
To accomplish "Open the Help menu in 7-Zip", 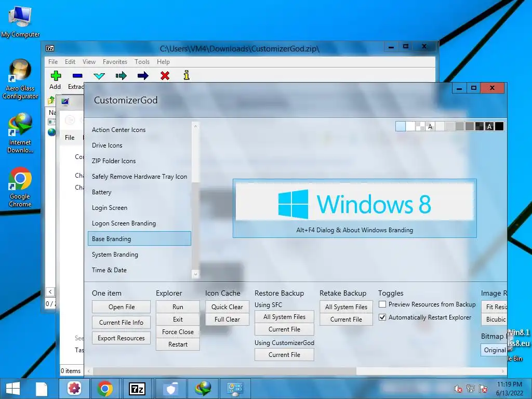I will coord(163,62).
